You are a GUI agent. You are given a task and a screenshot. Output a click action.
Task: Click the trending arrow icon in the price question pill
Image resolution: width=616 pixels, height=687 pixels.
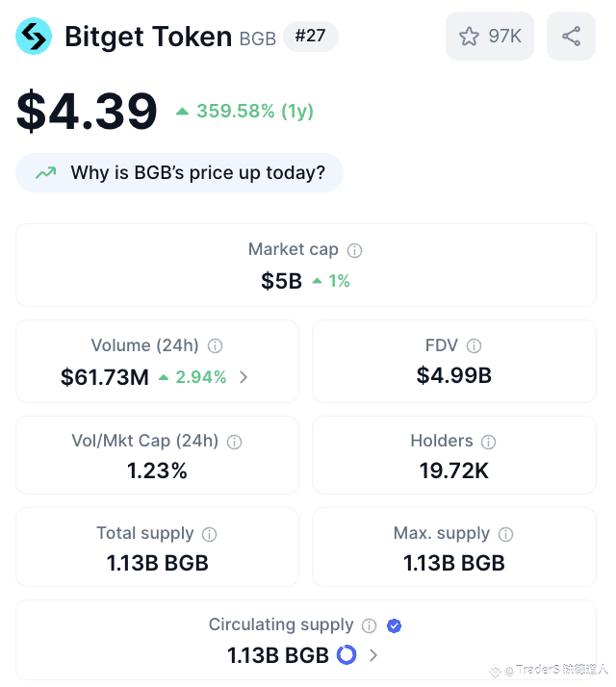point(45,173)
